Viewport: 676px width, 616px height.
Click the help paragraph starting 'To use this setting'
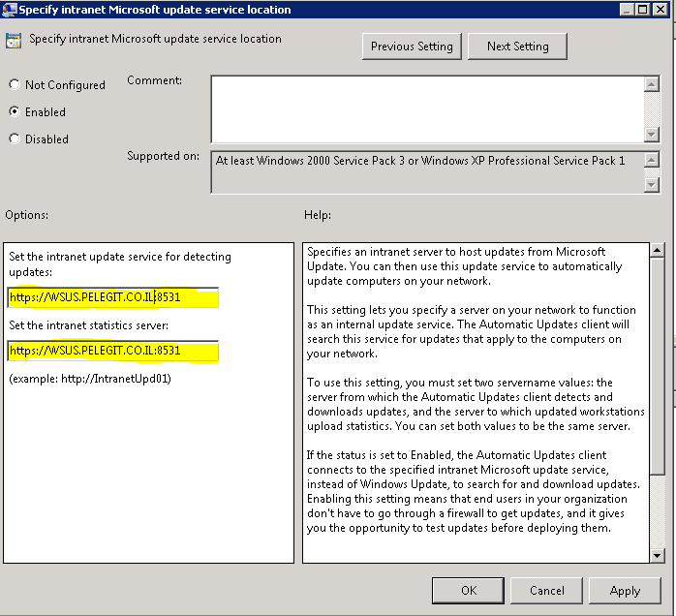point(476,404)
